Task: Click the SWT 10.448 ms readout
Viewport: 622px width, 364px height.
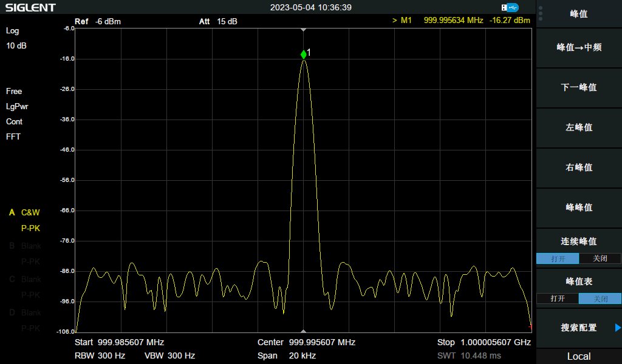Action: tap(469, 356)
